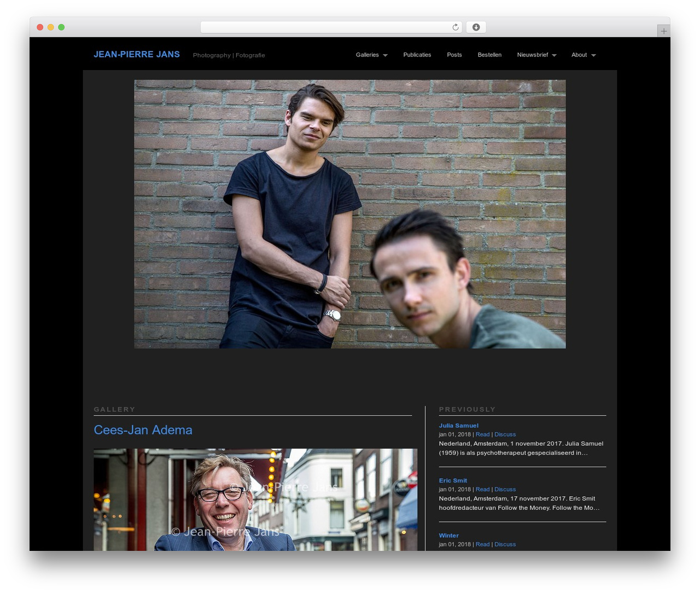Open the browser downloads button

[476, 27]
